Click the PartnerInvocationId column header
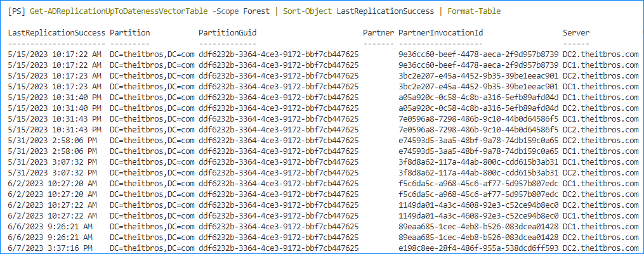The image size is (644, 254). pyautogui.click(x=441, y=33)
